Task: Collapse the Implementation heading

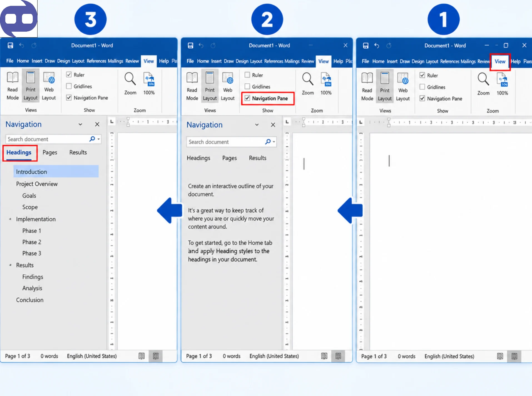Action: pyautogui.click(x=10, y=219)
